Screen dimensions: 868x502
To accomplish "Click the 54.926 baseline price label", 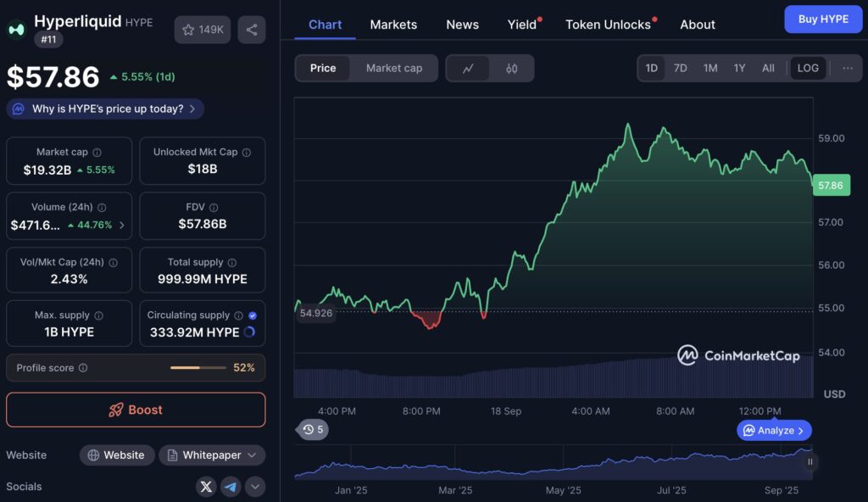I will [315, 313].
